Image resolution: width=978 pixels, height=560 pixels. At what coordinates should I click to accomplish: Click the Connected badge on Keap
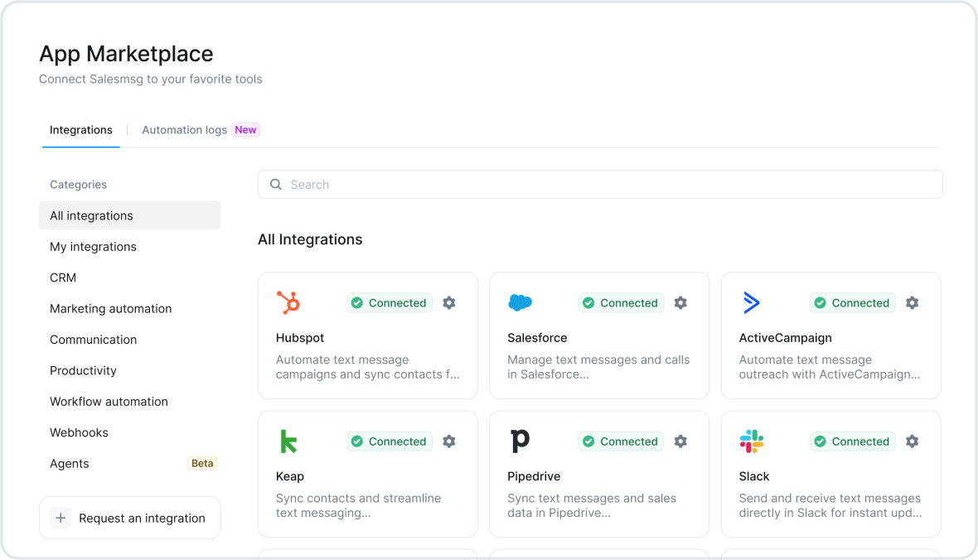pyautogui.click(x=389, y=441)
